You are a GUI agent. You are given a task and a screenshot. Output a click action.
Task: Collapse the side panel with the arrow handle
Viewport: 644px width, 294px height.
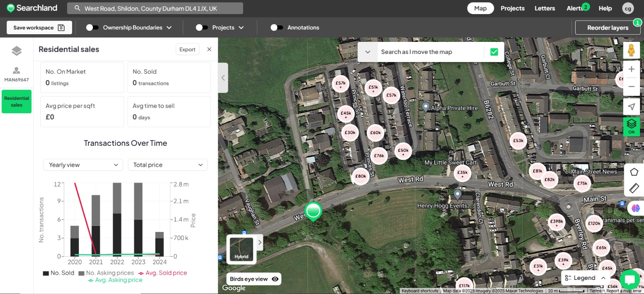223,78
